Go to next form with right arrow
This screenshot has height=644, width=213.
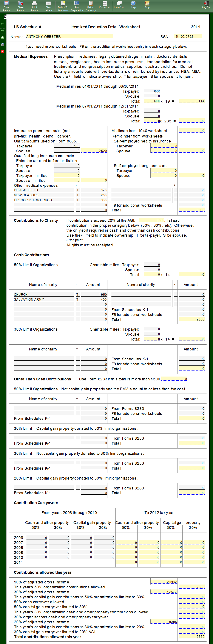coord(3,31)
